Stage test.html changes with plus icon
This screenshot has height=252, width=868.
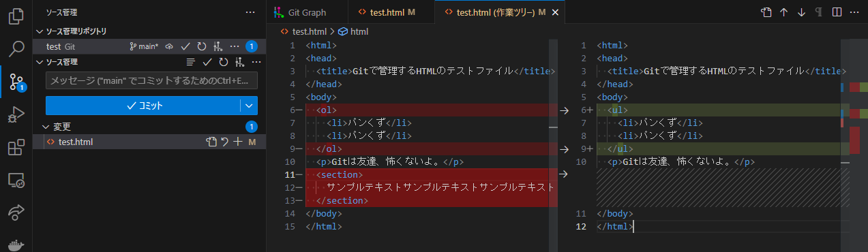[x=237, y=142]
